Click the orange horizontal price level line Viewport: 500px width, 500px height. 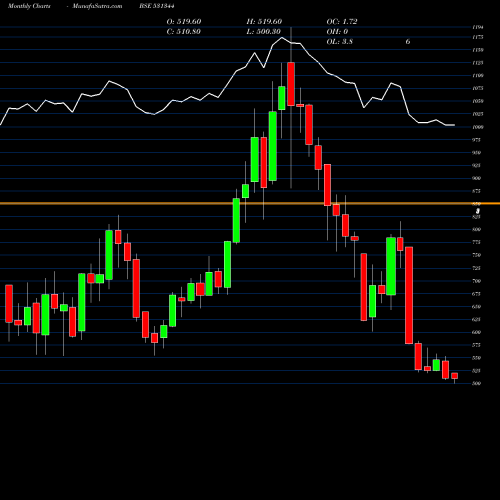point(250,203)
